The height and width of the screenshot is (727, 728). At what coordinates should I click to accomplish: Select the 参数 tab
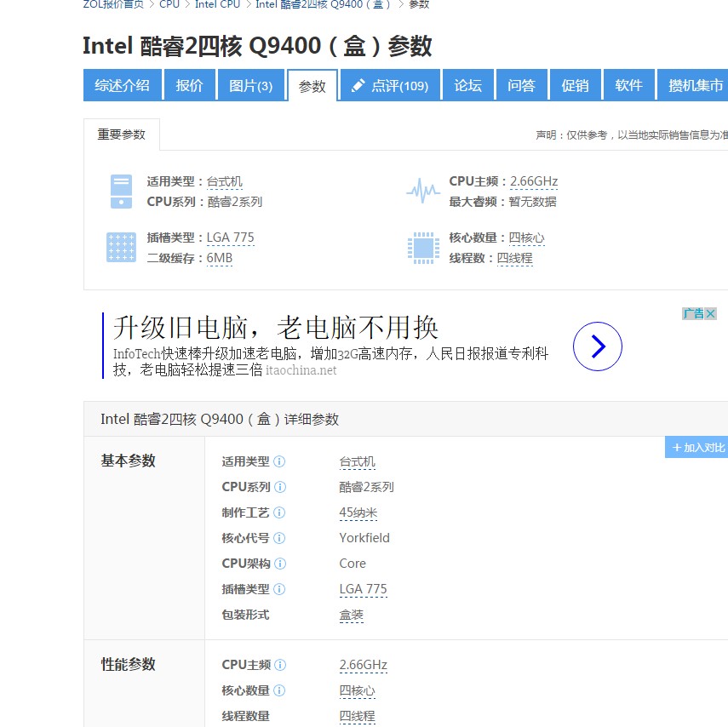click(312, 86)
